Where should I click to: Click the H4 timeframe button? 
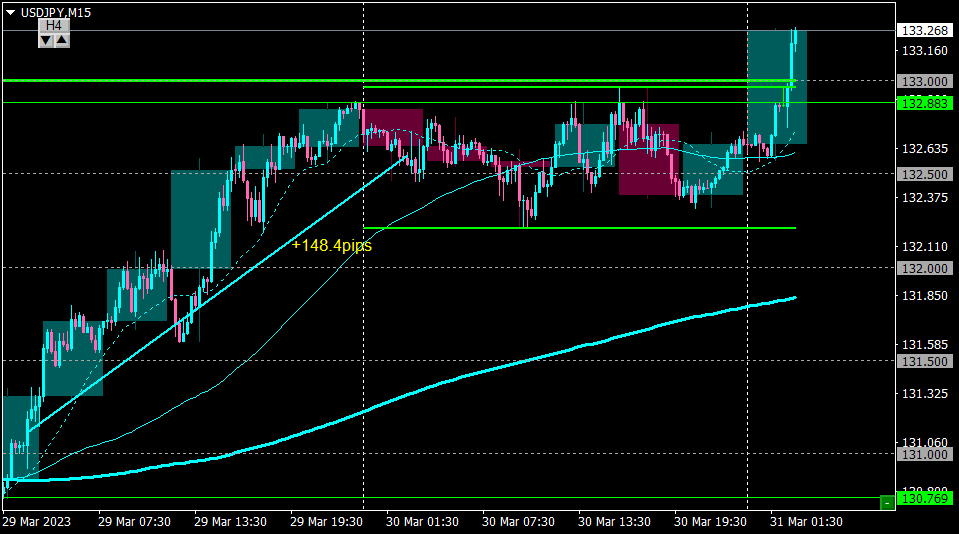click(54, 25)
